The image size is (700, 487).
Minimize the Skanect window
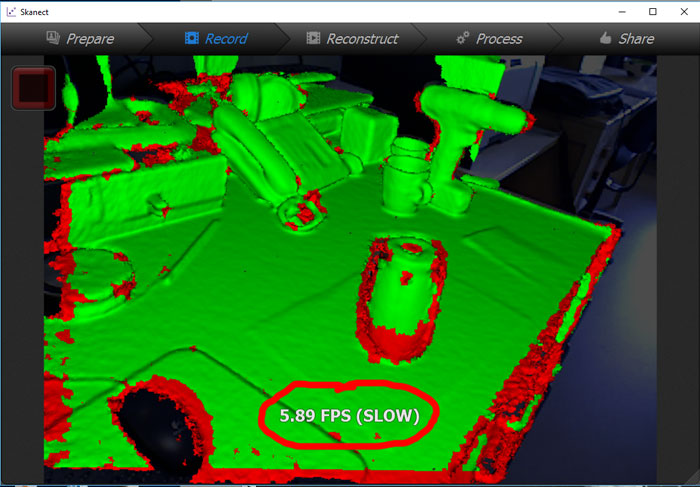click(622, 12)
